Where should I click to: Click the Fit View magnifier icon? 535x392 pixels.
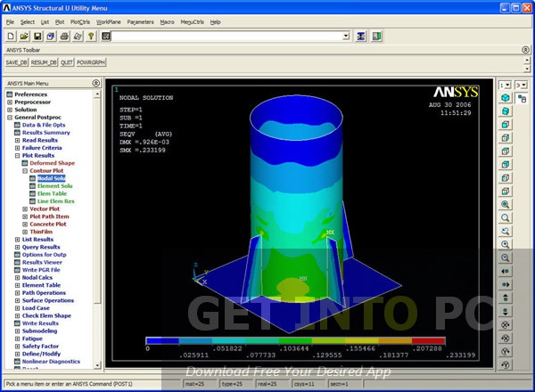[506, 205]
